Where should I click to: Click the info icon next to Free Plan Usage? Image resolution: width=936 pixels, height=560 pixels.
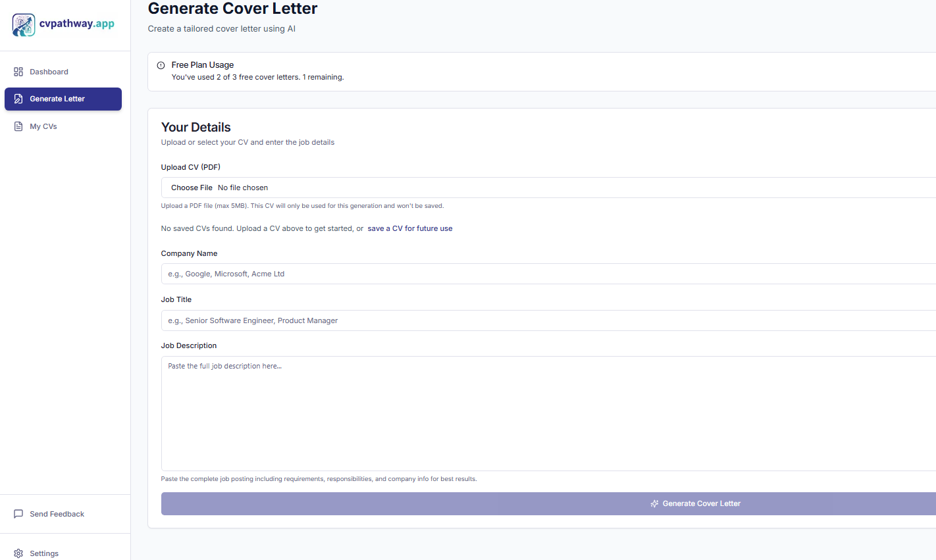pyautogui.click(x=161, y=64)
